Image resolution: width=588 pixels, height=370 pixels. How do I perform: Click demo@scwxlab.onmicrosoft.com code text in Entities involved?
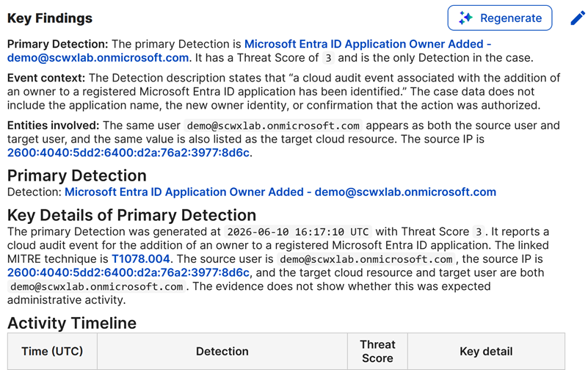tap(273, 126)
